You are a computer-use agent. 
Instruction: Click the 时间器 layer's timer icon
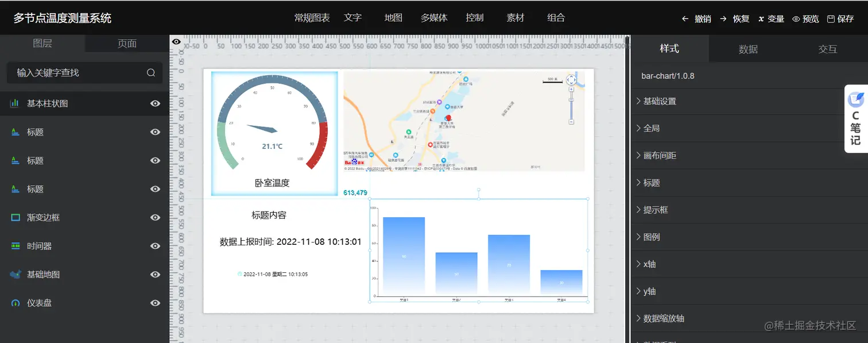point(15,246)
